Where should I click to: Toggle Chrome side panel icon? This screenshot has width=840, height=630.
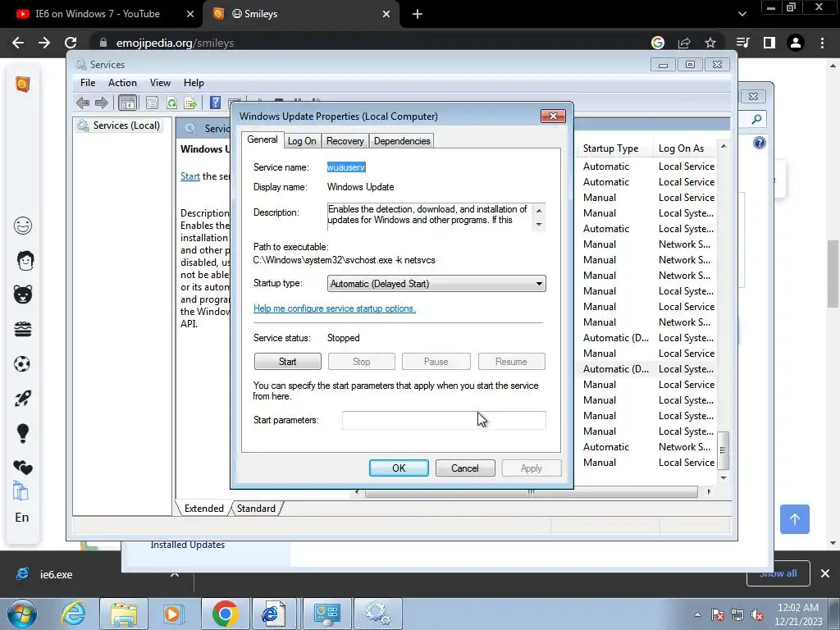point(769,43)
